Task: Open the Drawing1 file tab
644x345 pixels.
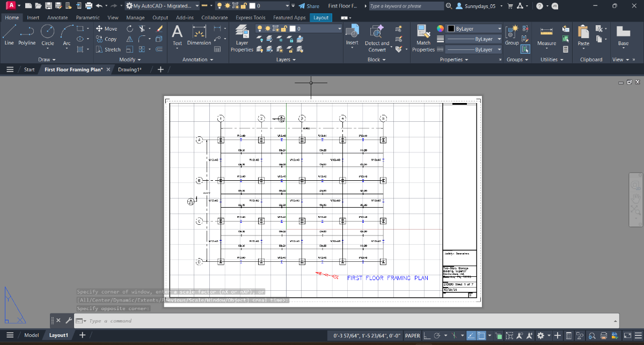Action: coord(129,70)
